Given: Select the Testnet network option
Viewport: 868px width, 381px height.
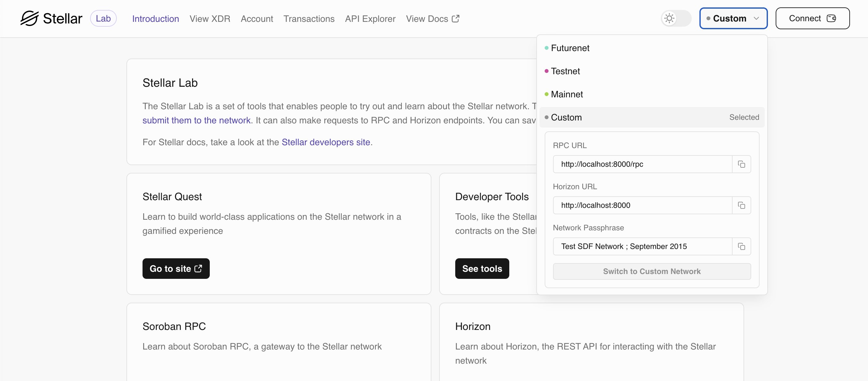Looking at the screenshot, I should tap(565, 71).
